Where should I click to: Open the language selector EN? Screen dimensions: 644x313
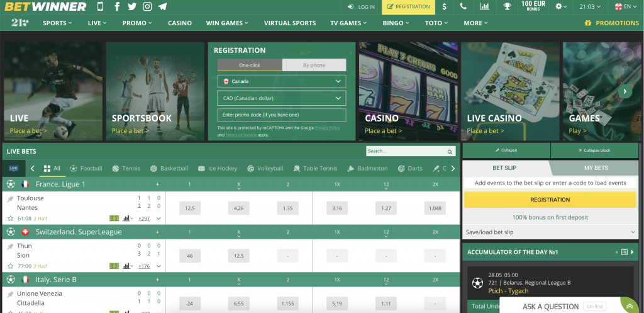tap(626, 6)
